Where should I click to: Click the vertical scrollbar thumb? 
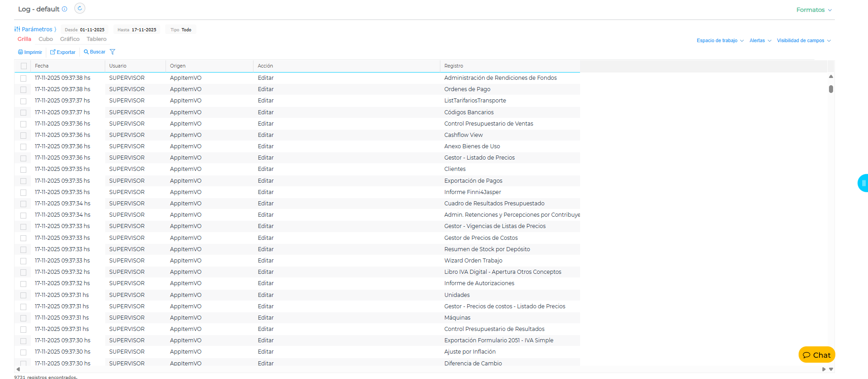pos(831,89)
